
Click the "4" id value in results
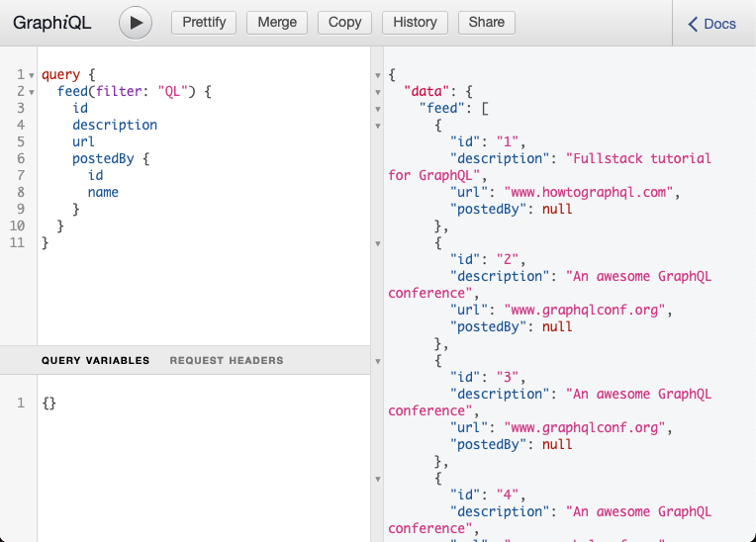point(508,495)
